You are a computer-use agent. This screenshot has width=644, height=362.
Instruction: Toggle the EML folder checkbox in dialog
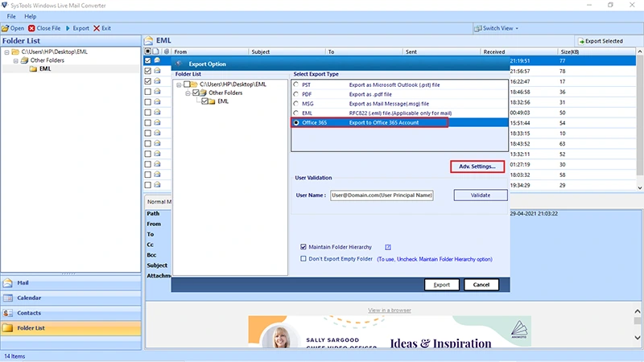[x=204, y=101]
